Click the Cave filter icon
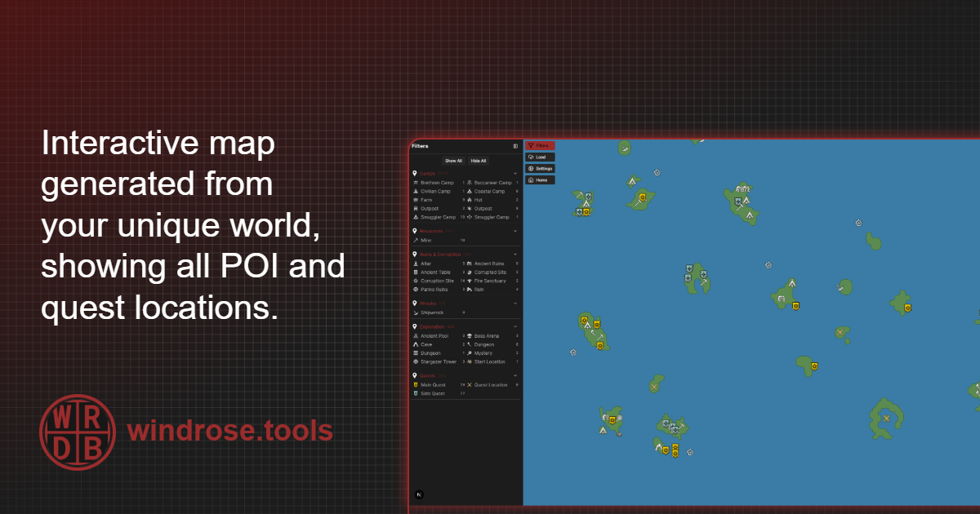980x514 pixels. tap(416, 344)
